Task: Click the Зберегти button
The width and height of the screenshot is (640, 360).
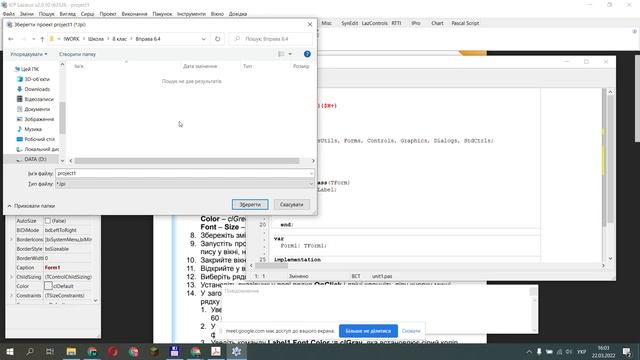Action: click(x=250, y=204)
